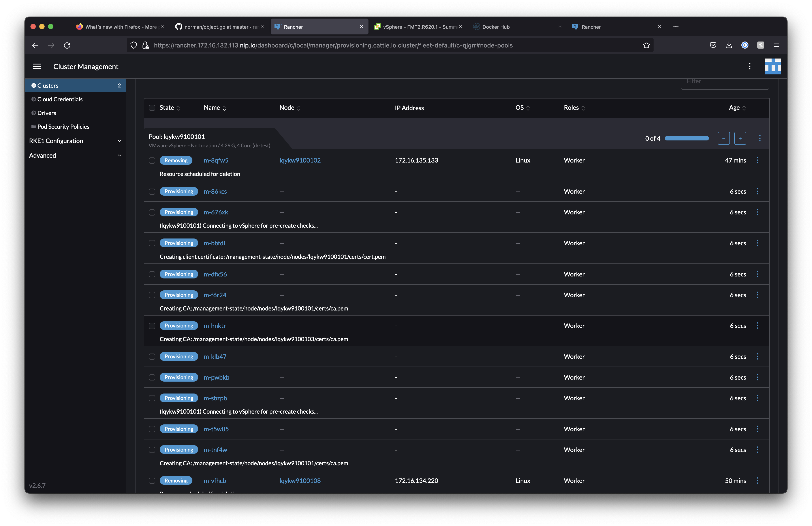Select all rows with header checkbox

152,108
